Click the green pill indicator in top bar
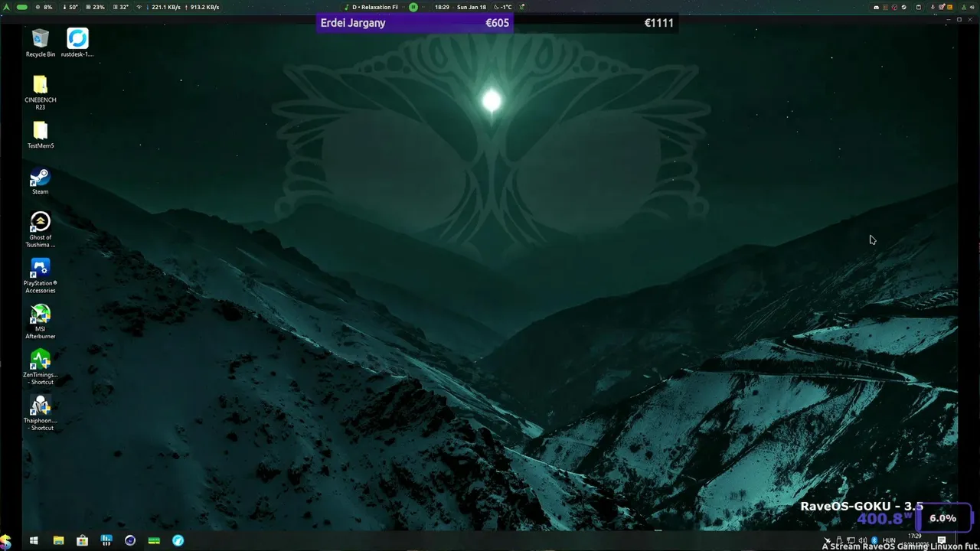This screenshot has width=980, height=551. click(x=22, y=7)
